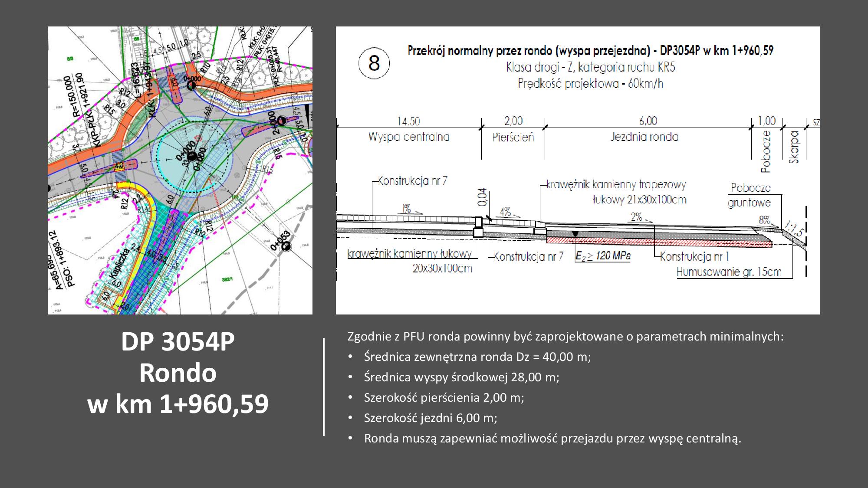Click the 1,00 dimension above Pobocze
This screenshot has width=868, height=488.
(766, 121)
